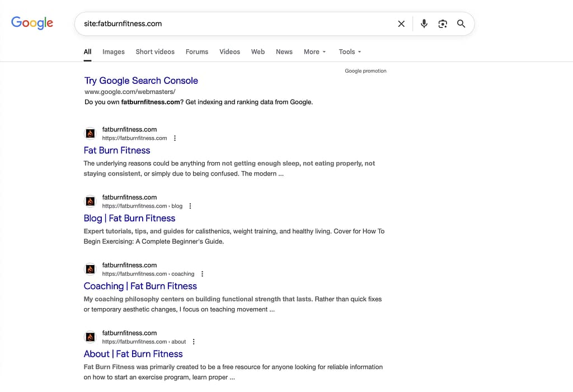Viewport: 573px width, 392px height.
Task: Open the three-dot menu for the Coaching result
Action: click(x=202, y=273)
